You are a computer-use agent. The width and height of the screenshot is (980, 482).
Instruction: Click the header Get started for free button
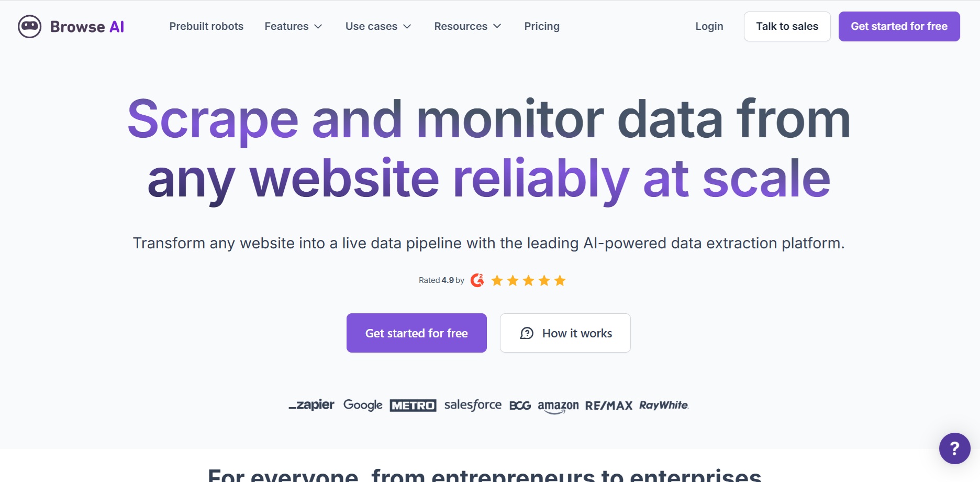coord(899,26)
